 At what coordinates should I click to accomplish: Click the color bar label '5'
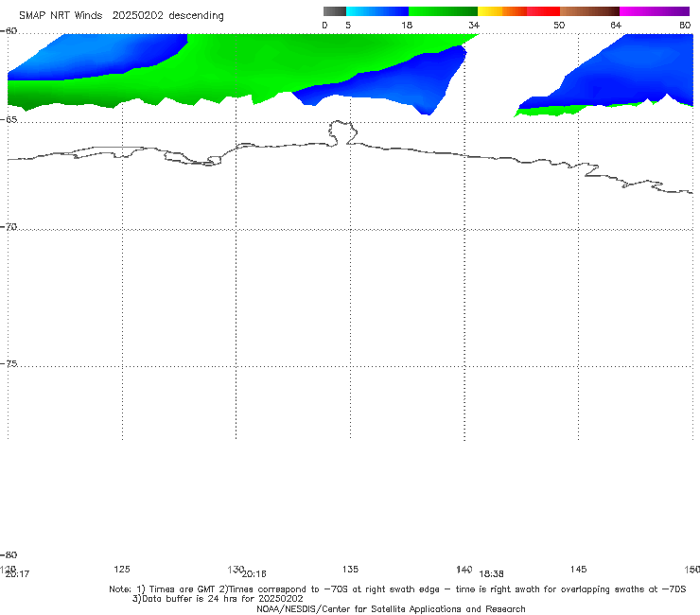(x=348, y=26)
